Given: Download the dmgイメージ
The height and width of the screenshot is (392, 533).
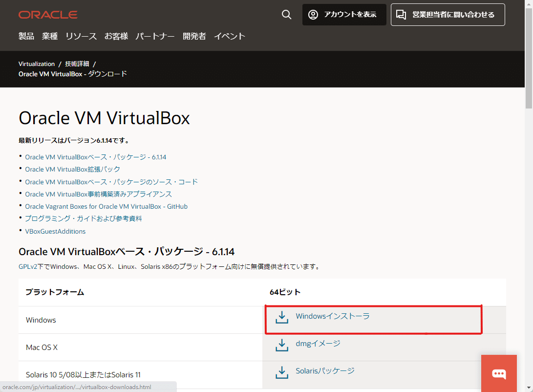Looking at the screenshot, I should point(318,344).
